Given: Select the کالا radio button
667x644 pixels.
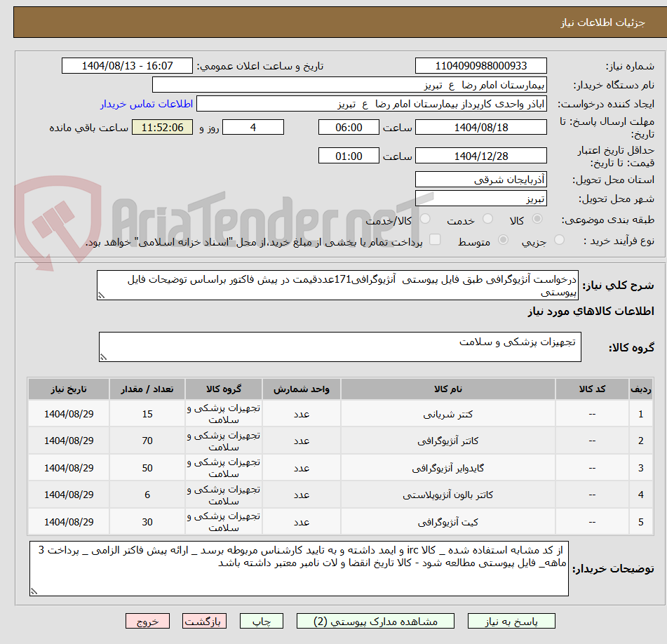Looking at the screenshot, I should [x=537, y=220].
